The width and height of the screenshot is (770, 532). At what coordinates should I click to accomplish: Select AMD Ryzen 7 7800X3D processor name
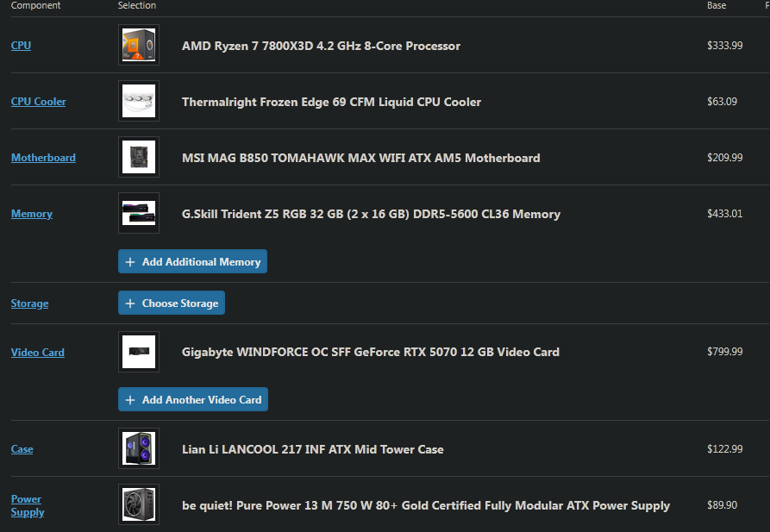(321, 46)
